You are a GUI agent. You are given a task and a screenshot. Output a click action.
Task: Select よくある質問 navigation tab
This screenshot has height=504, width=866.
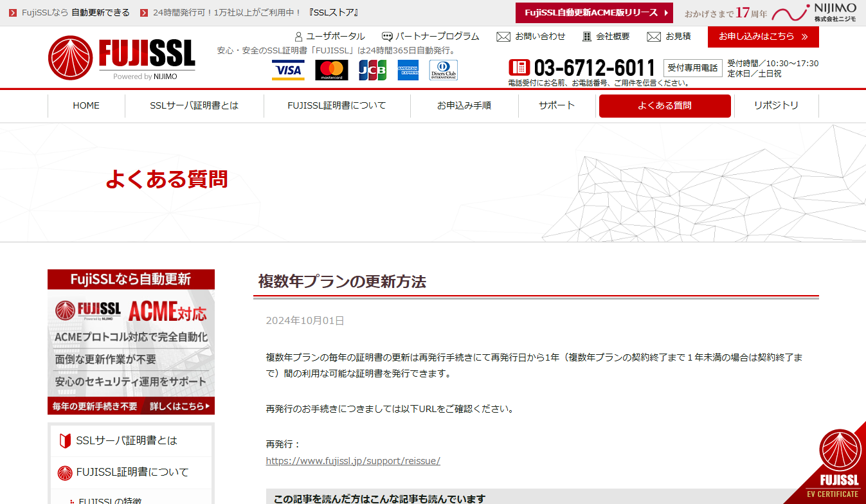(665, 105)
